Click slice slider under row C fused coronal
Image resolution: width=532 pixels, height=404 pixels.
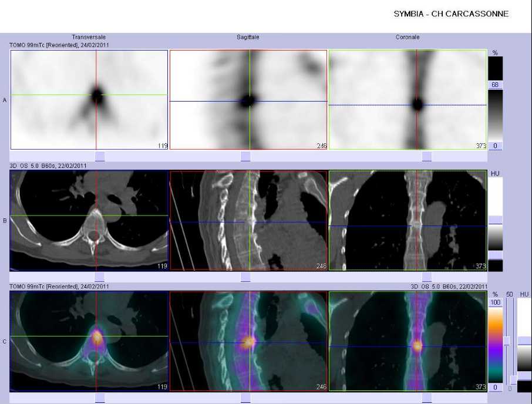(427, 398)
